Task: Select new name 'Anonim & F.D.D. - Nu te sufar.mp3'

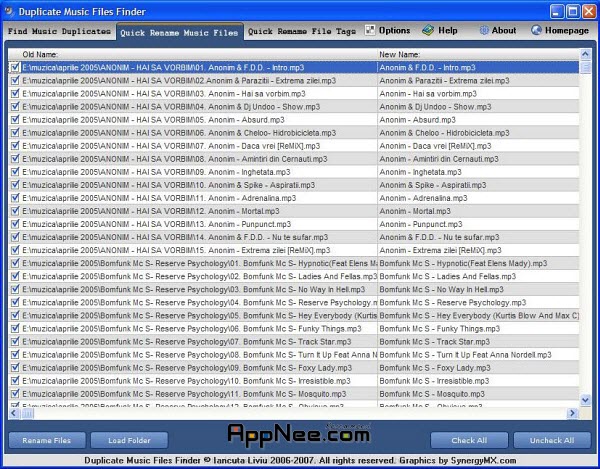Action: [439, 237]
